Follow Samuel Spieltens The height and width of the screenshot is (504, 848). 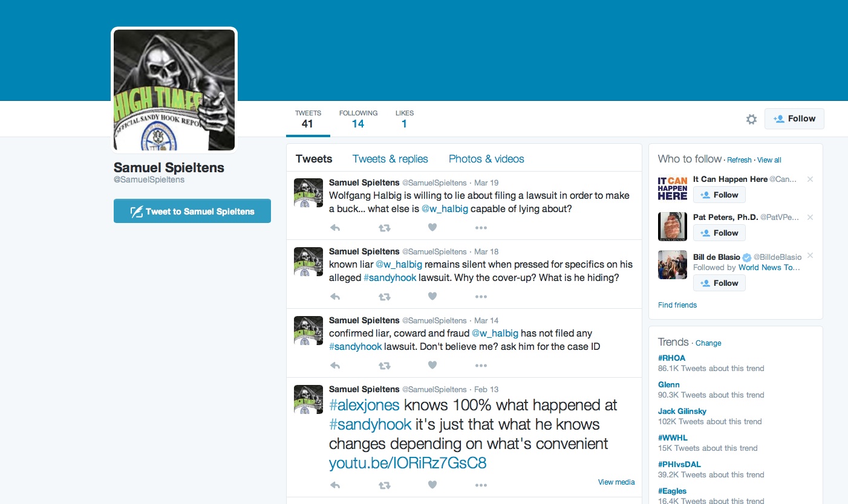[794, 119]
